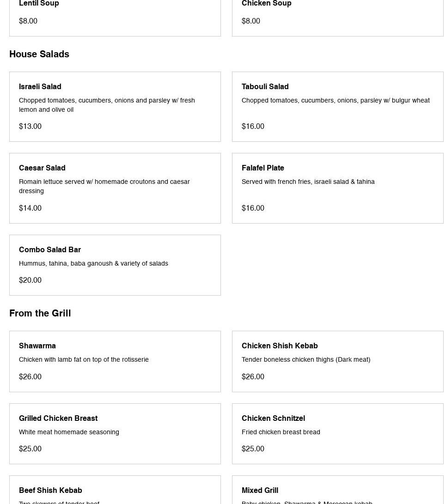Open the Lentil Soup menu item
This screenshot has height=504, width=446.
click(39, 4)
